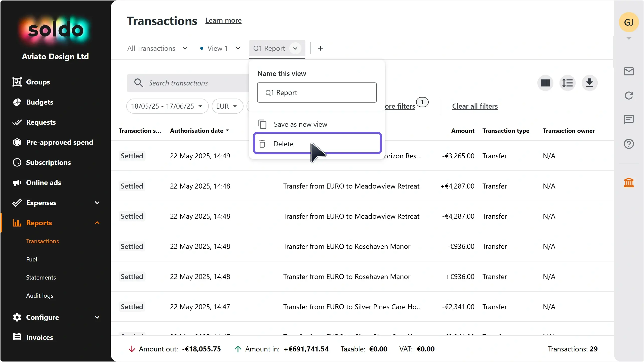Download transactions with the download icon

[589, 83]
